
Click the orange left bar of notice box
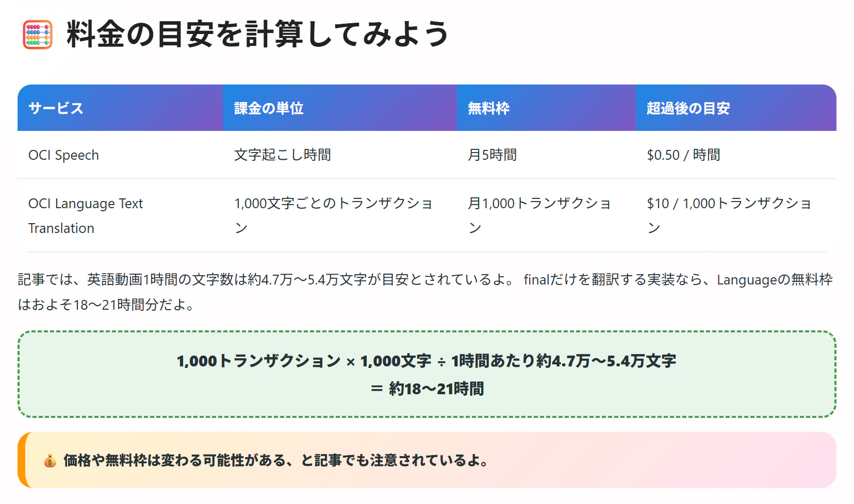(x=21, y=460)
